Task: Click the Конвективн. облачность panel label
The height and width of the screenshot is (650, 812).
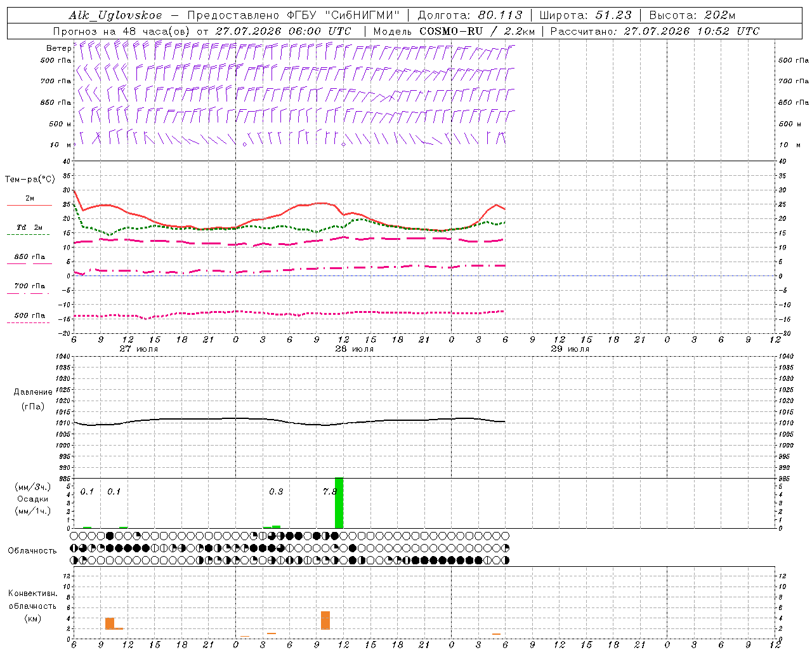Action: [x=33, y=606]
